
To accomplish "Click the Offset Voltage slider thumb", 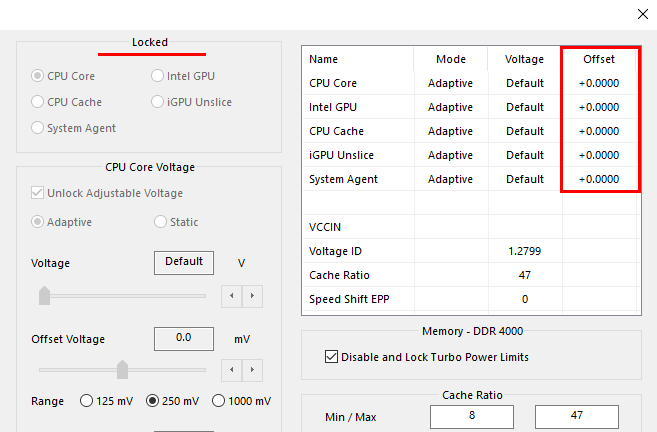I will pyautogui.click(x=122, y=369).
